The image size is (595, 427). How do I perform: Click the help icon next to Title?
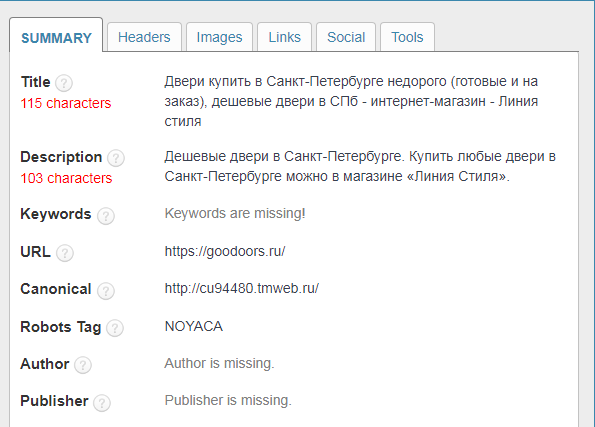(64, 83)
